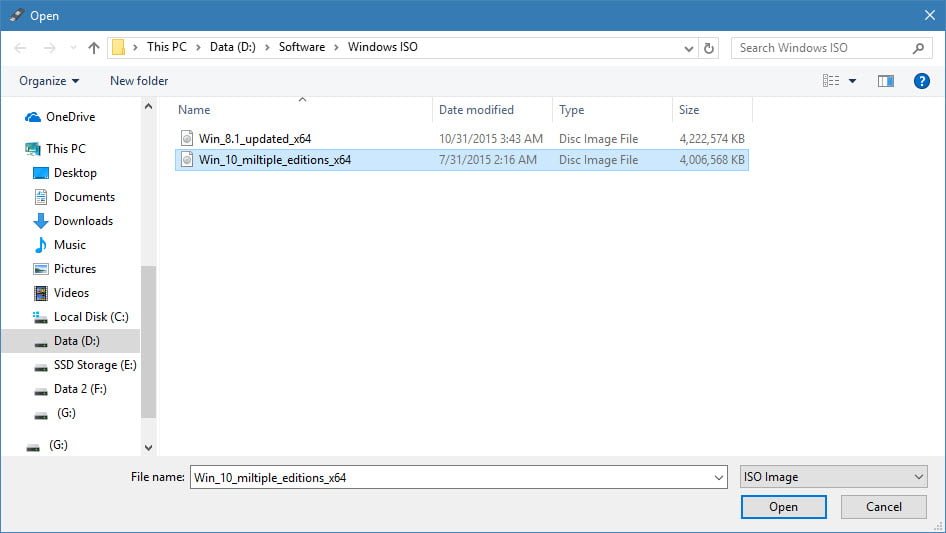Click the folder icon in address bar
This screenshot has height=533, width=946.
(119, 47)
